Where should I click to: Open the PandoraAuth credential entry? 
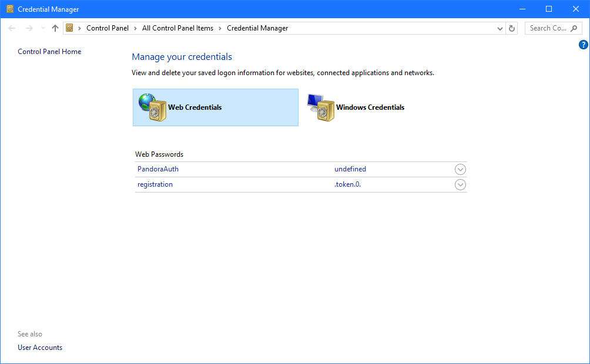pyautogui.click(x=158, y=169)
